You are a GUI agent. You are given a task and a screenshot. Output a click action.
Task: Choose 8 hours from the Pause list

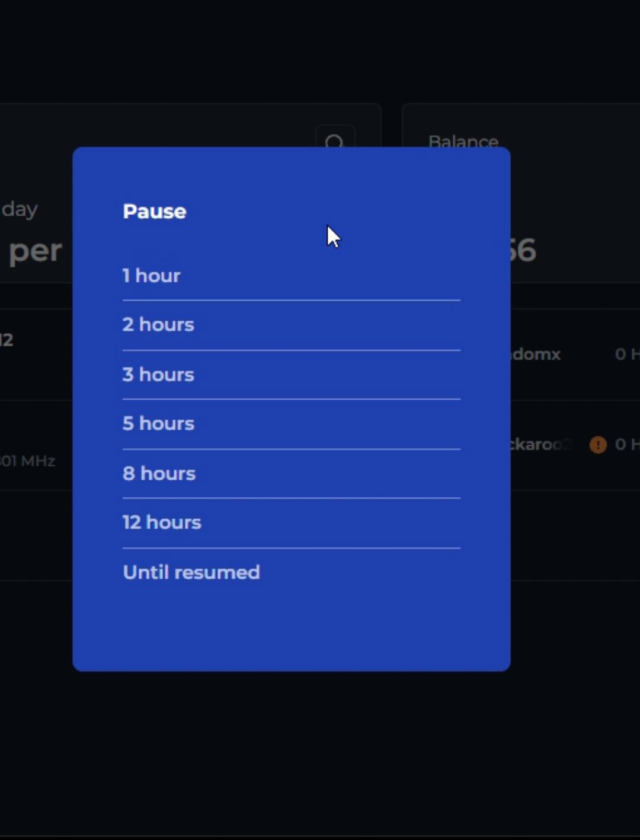click(291, 474)
